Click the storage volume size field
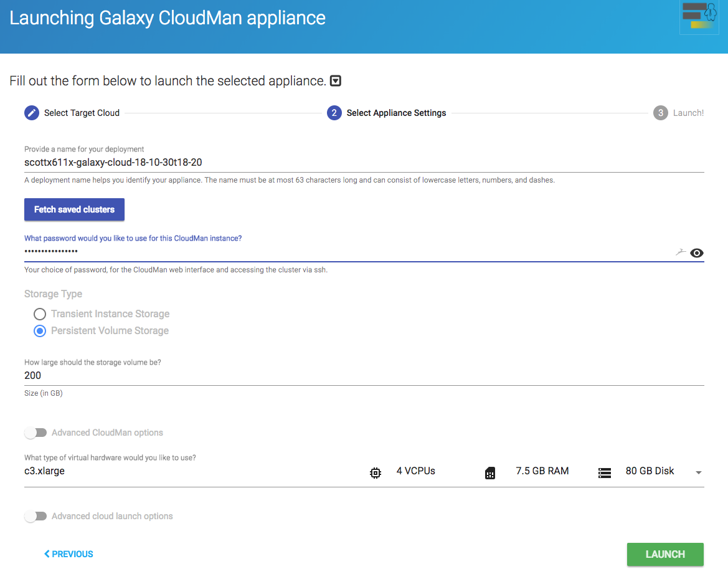 tap(364, 375)
